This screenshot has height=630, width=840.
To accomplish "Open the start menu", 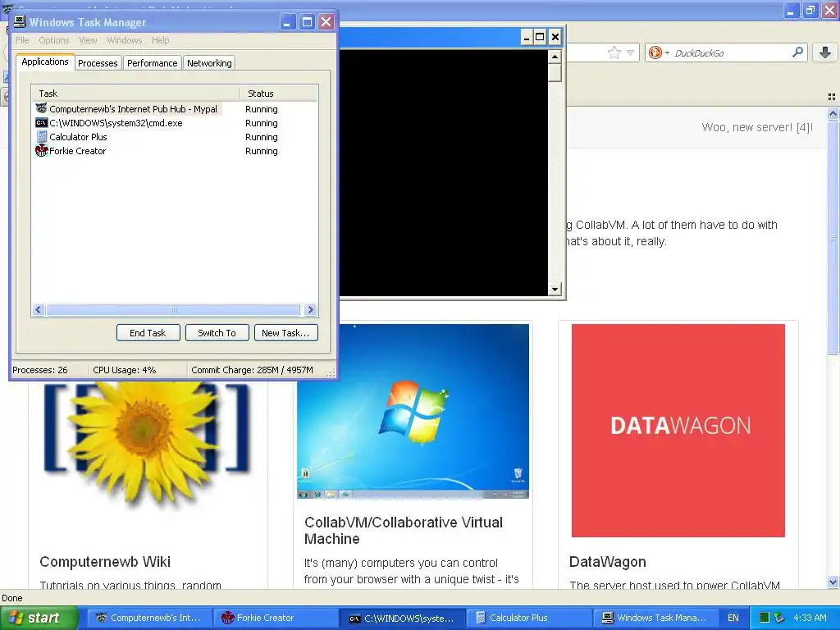I will [x=38, y=618].
